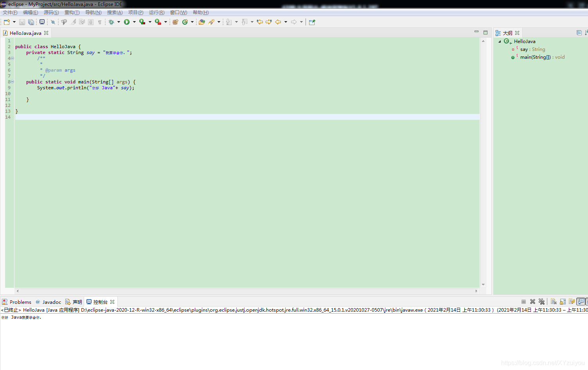Screen dimensions: 588x370
Task: Open the Coverage dropdown arrow
Action: click(x=150, y=22)
